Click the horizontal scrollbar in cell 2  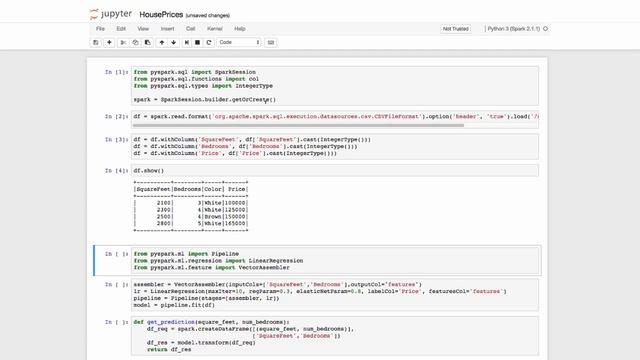tap(298, 125)
